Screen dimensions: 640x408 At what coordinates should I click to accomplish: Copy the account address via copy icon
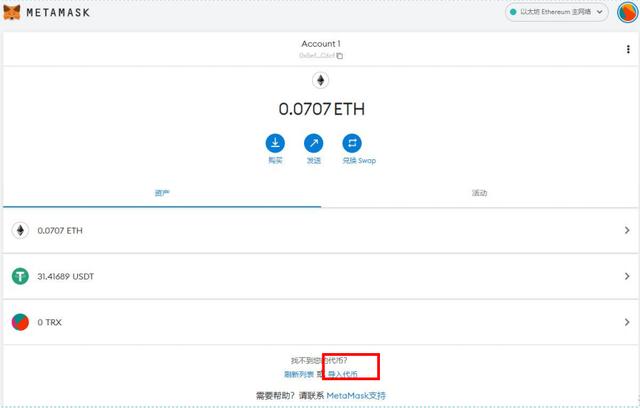tap(339, 56)
